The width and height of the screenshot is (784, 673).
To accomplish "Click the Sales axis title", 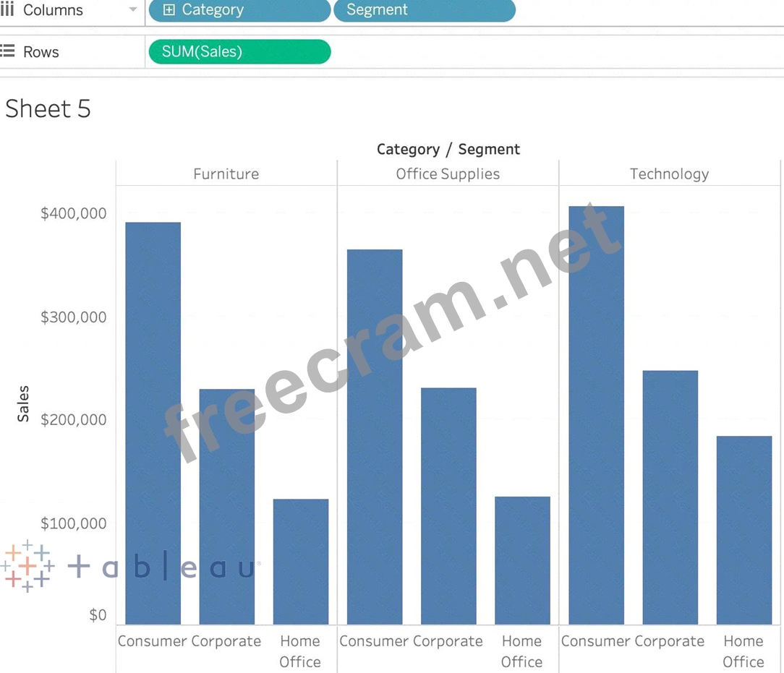I will [x=24, y=403].
